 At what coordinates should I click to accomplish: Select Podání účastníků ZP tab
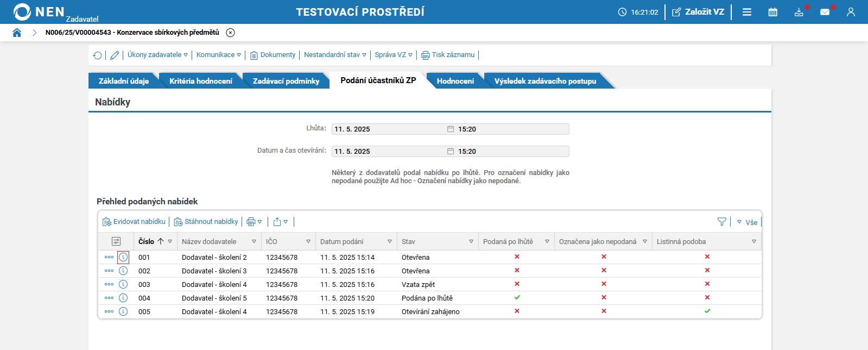click(x=378, y=80)
